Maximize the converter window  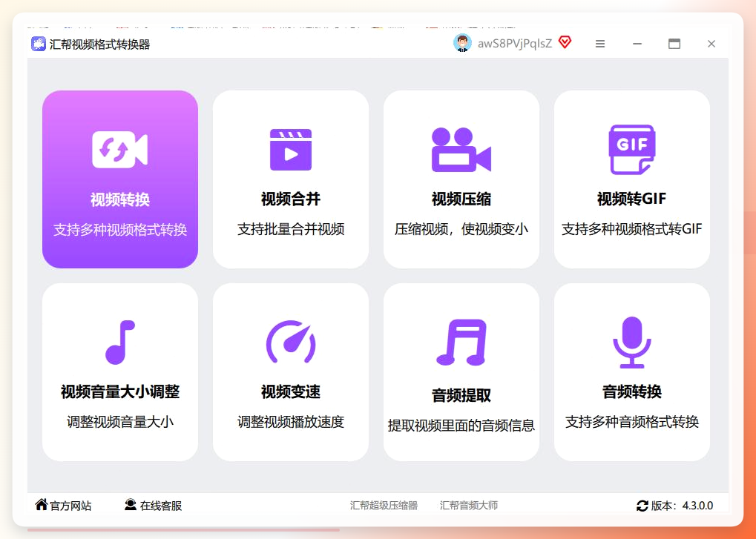(x=674, y=44)
